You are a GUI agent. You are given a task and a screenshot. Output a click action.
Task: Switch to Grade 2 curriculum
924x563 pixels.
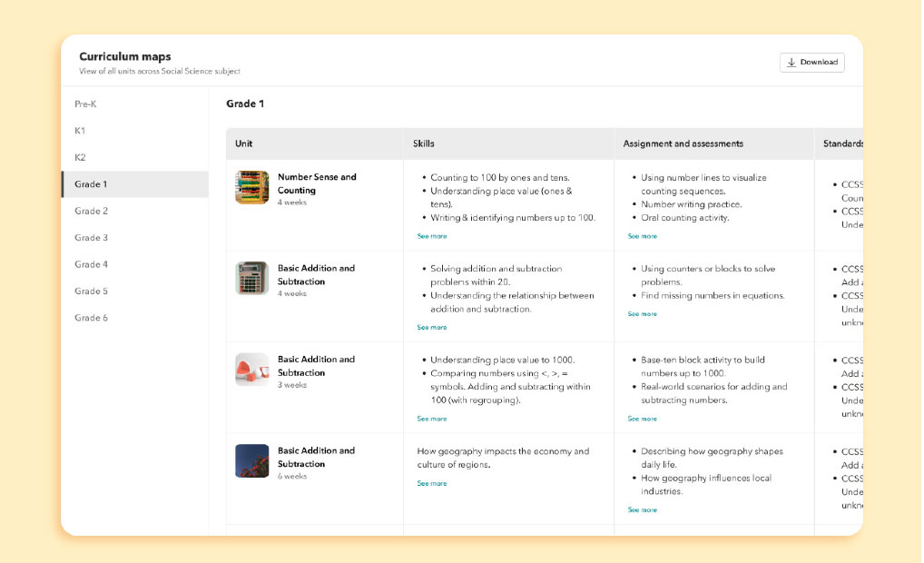pos(92,212)
